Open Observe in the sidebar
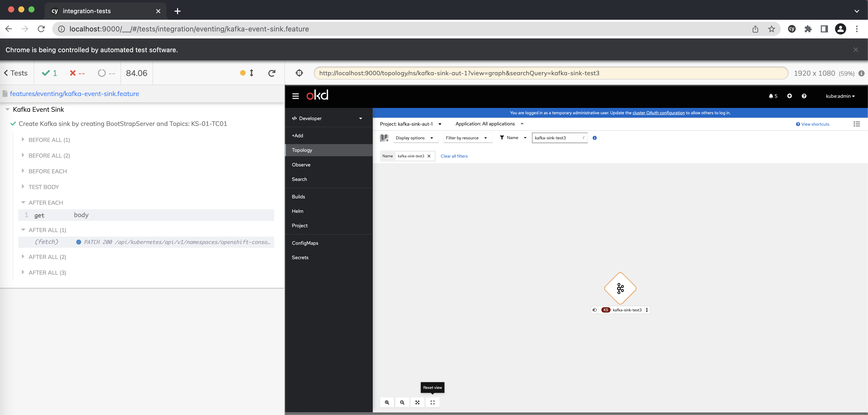The width and height of the screenshot is (868, 415). point(301,165)
